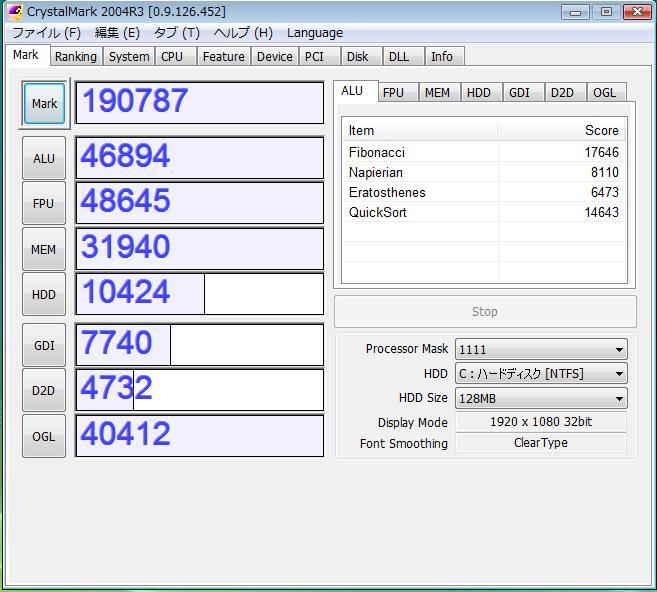Click the FPU score 48645
657x592 pixels.
click(200, 203)
